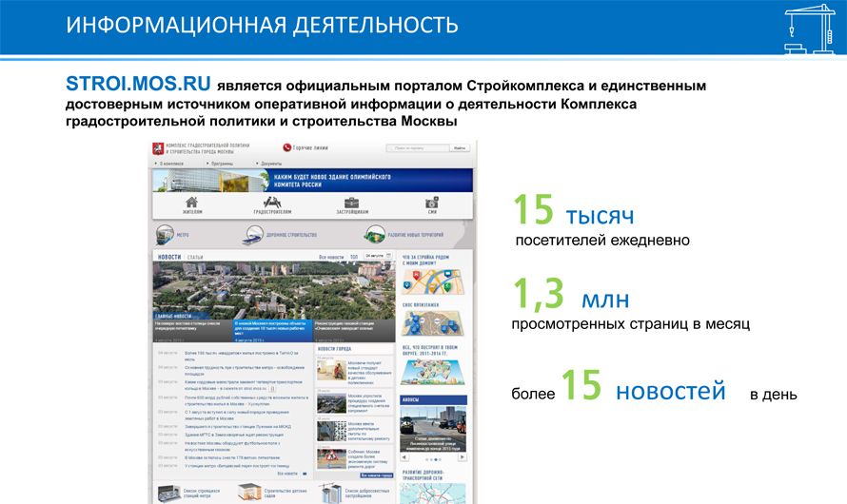Click the metro stations list icon

click(x=169, y=493)
